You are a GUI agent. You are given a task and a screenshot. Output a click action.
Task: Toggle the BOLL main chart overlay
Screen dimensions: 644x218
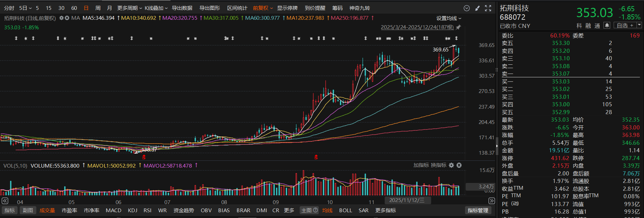pyautogui.click(x=345, y=211)
